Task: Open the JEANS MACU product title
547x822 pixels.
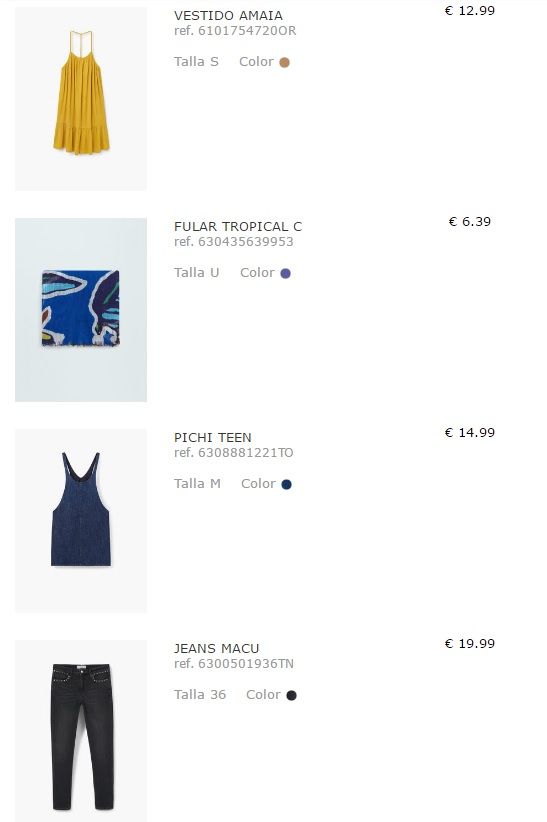Action: pyautogui.click(x=216, y=648)
